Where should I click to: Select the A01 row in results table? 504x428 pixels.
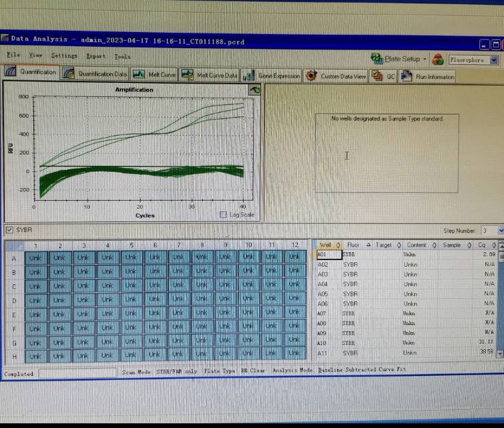click(x=406, y=254)
